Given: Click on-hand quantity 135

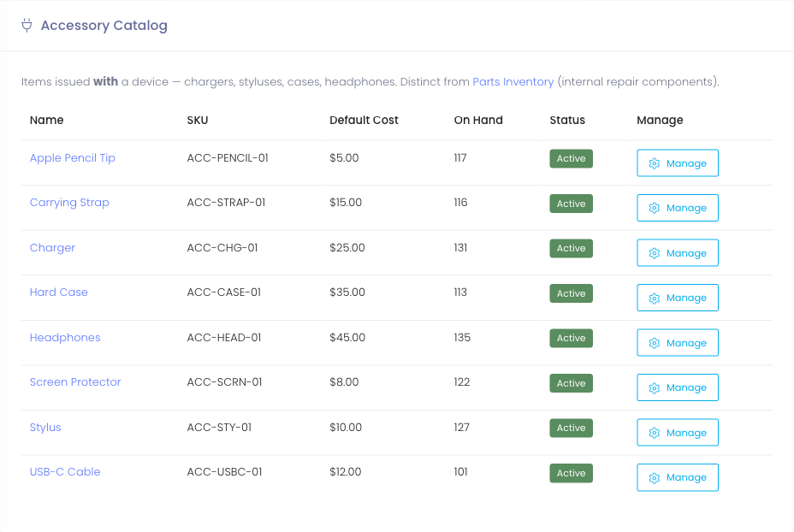Looking at the screenshot, I should coord(462,338).
